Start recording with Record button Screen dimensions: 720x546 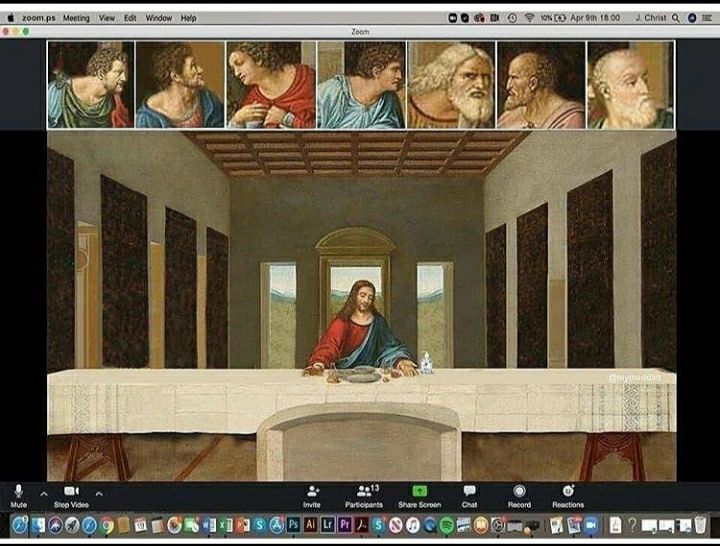[519, 496]
